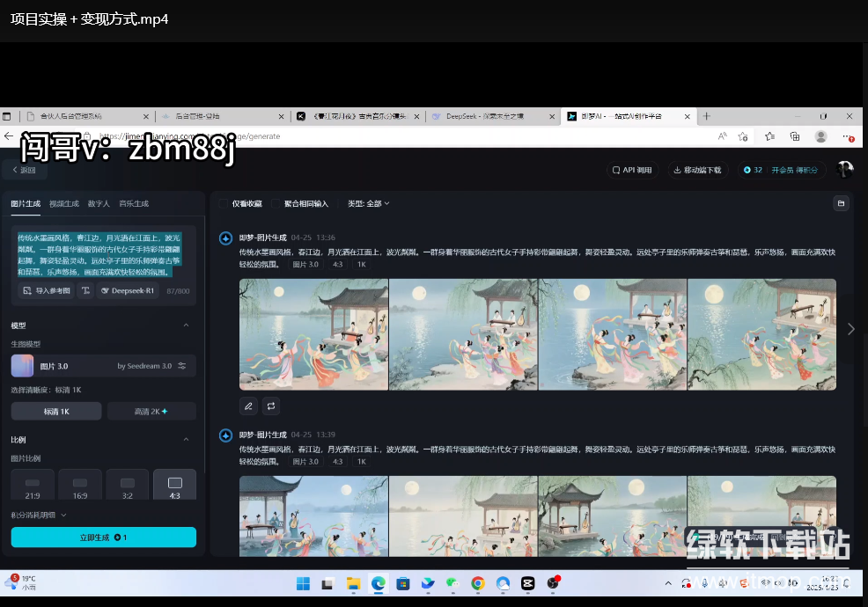Click the edit pencil icon under first result
Image resolution: width=868 pixels, height=607 pixels.
[x=248, y=406]
